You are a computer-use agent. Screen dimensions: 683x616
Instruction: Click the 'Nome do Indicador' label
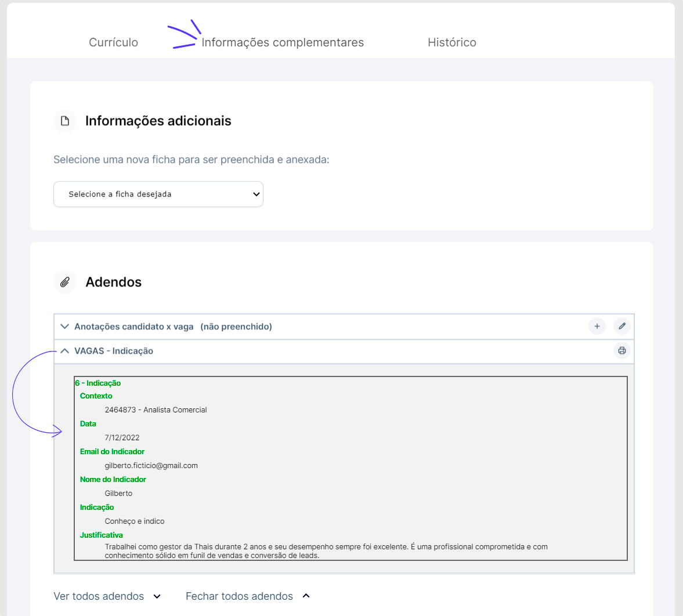tap(113, 479)
